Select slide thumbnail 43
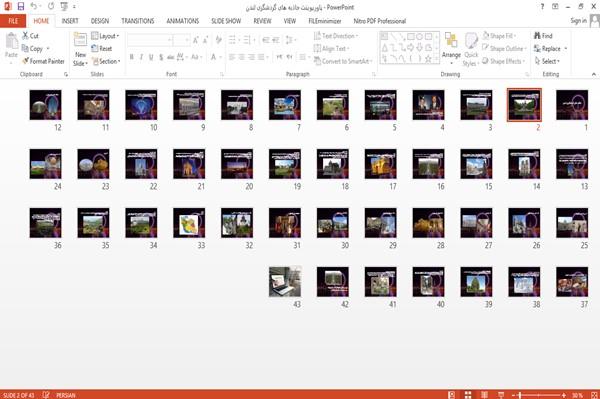Screen dimensions: 600x399 (285, 282)
